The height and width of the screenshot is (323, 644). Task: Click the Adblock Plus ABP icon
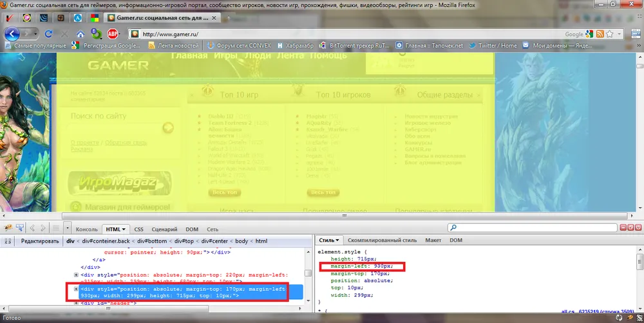click(113, 33)
